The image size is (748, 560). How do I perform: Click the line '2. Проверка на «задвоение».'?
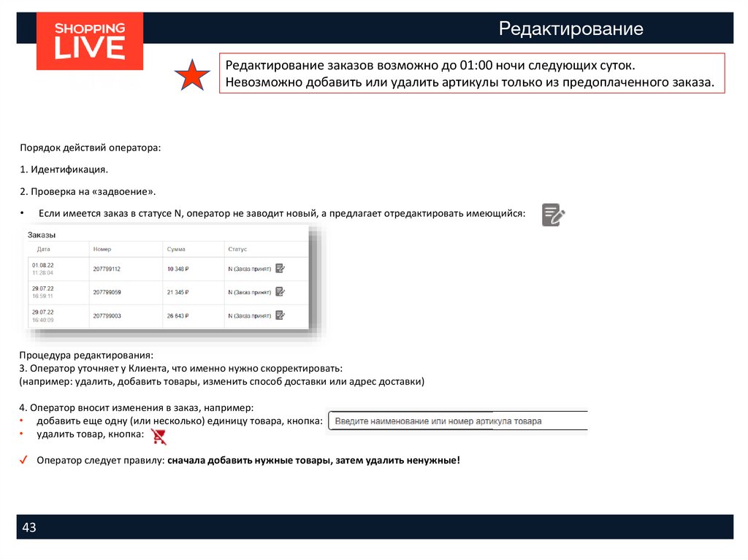coord(88,191)
